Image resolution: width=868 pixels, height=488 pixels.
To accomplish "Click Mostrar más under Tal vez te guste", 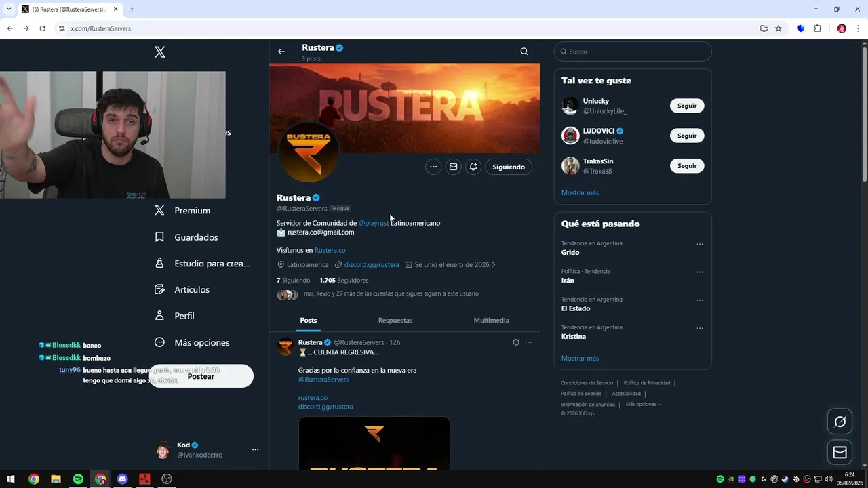I will (580, 192).
